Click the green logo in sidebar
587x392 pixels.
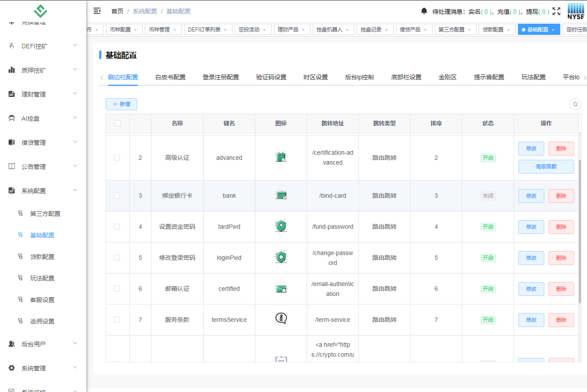click(41, 11)
